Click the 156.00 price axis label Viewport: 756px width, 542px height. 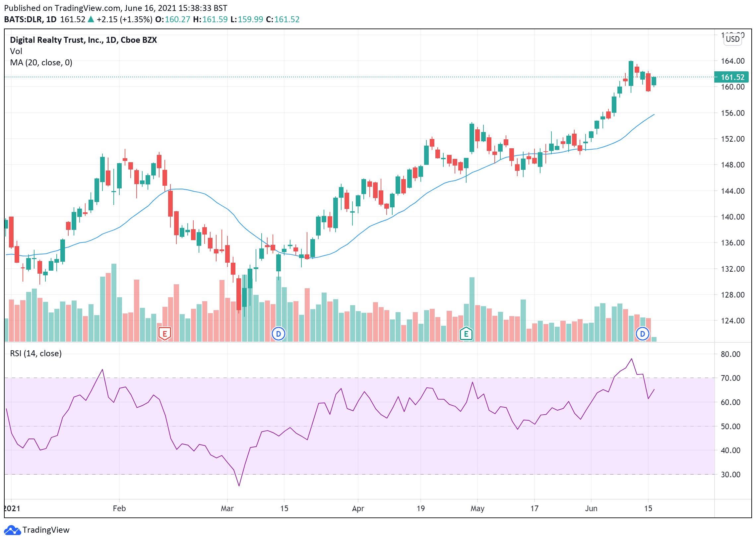tap(732, 113)
